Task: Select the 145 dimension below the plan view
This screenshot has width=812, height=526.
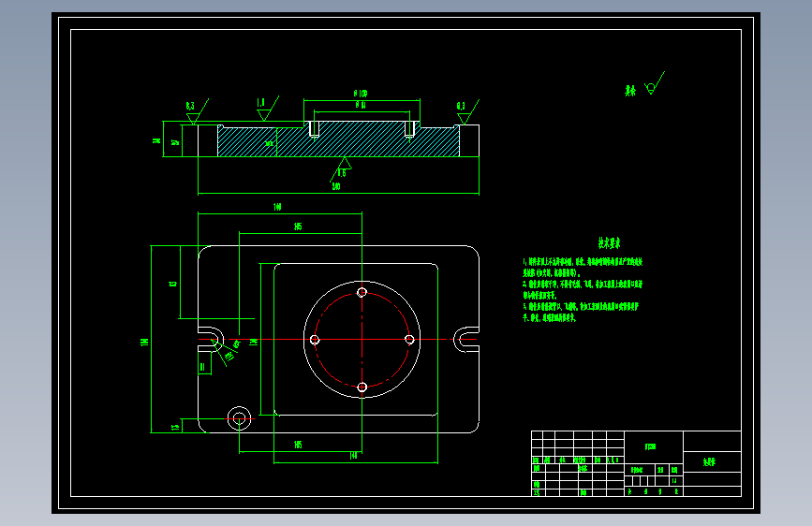Action: pyautogui.click(x=298, y=445)
